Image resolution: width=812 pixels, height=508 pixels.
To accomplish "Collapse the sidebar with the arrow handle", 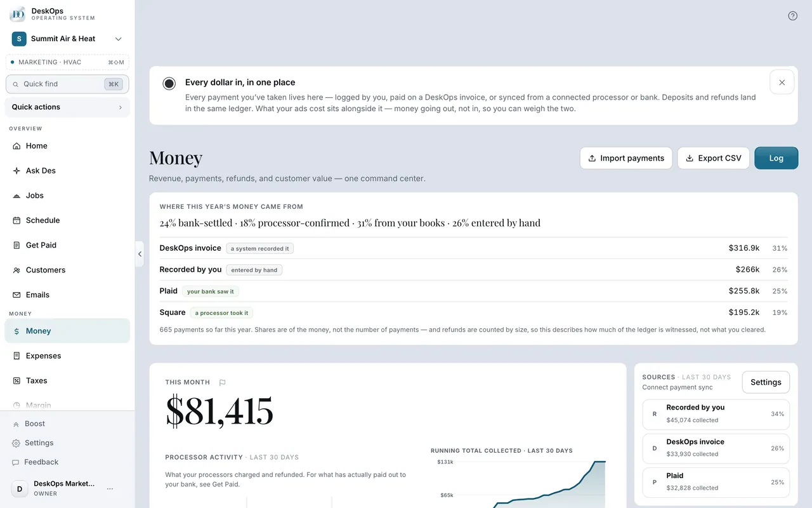I will 140,254.
